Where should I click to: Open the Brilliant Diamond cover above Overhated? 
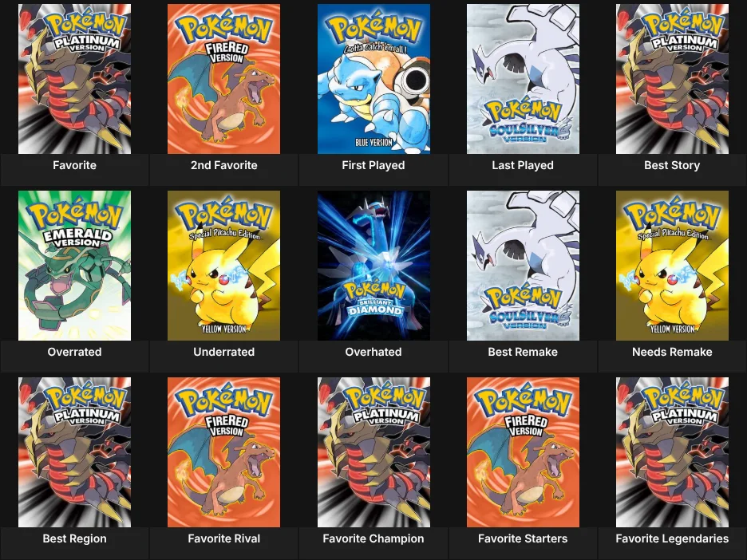point(373,266)
